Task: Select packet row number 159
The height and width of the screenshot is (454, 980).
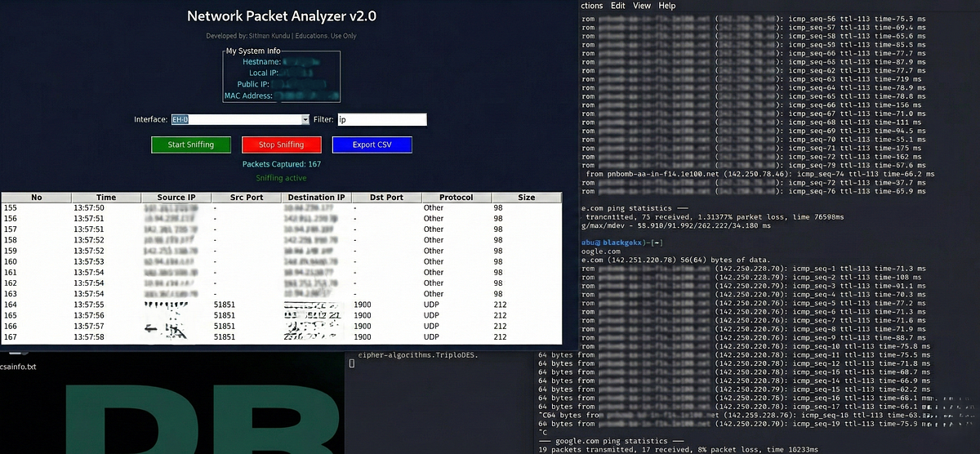Action: 282,251
